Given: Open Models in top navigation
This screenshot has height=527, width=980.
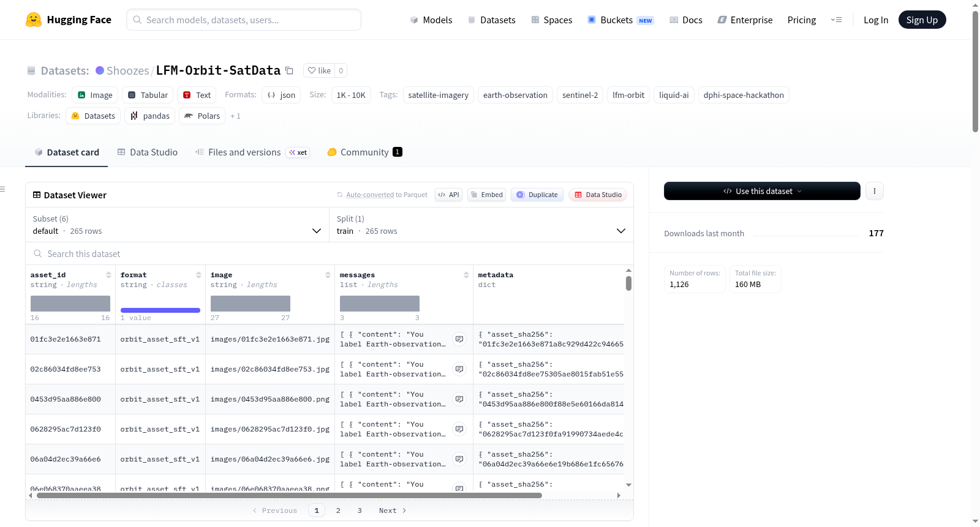Looking at the screenshot, I should point(431,20).
